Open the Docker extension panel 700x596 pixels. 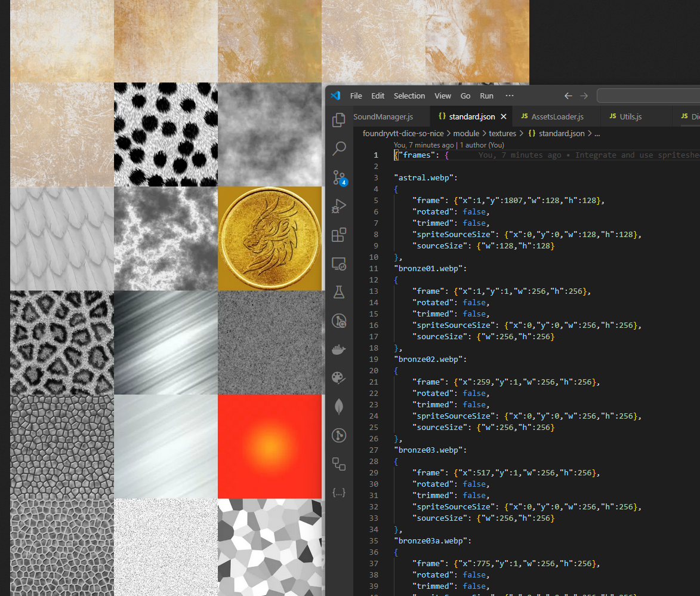pyautogui.click(x=339, y=349)
